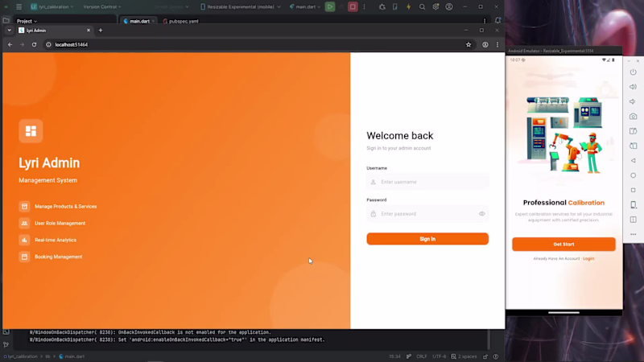Image resolution: width=644 pixels, height=362 pixels.
Task: Click the lyri_calibration breadcrumb in status bar
Action: point(21,356)
